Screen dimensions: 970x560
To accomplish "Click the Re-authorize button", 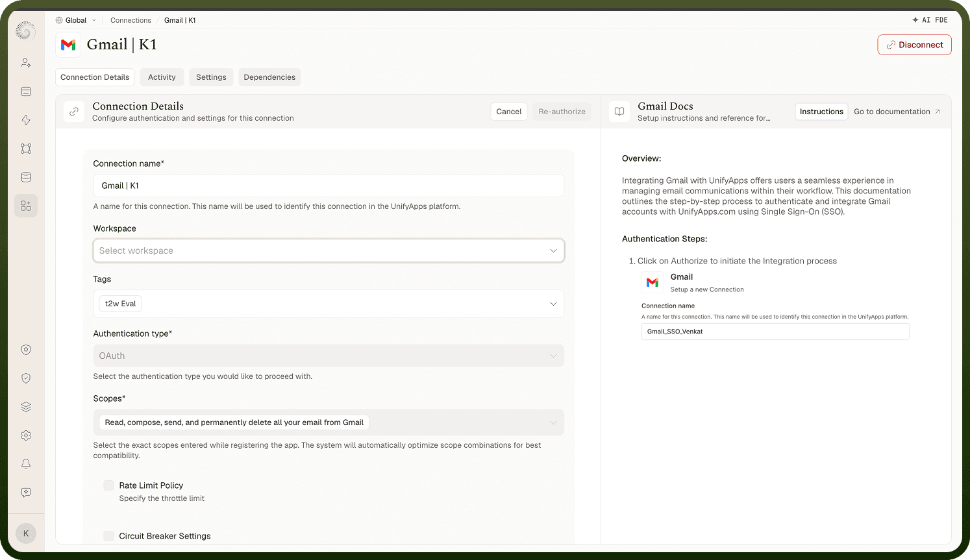I will pos(562,112).
